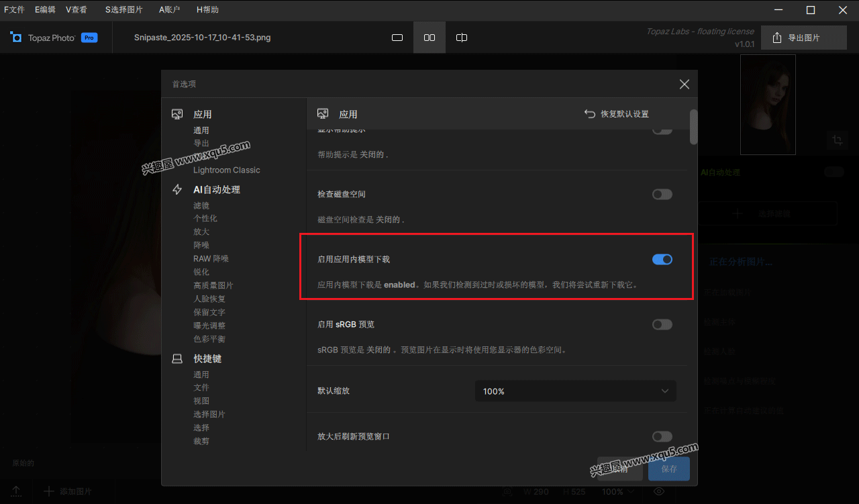Click the preferences panel vertical scrollbar

tap(693, 128)
